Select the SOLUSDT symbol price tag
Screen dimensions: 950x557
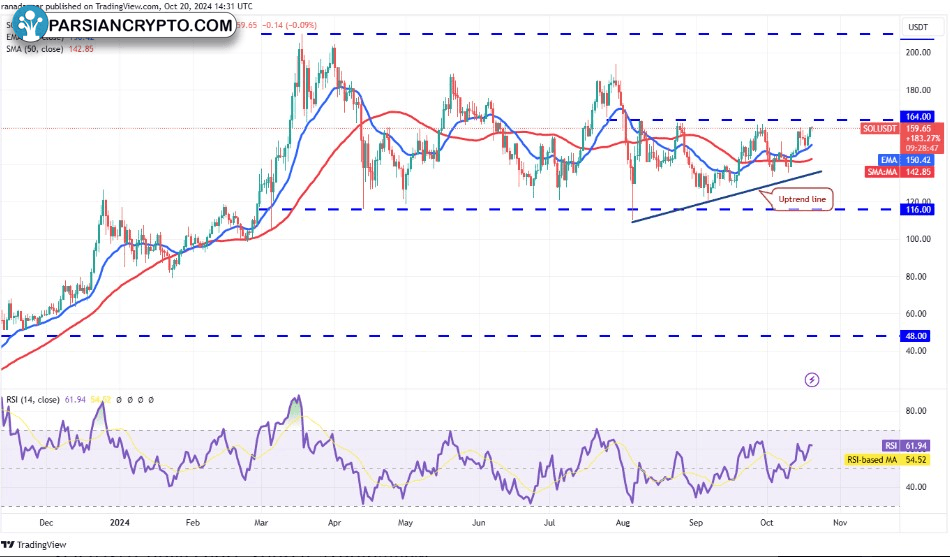(880, 128)
